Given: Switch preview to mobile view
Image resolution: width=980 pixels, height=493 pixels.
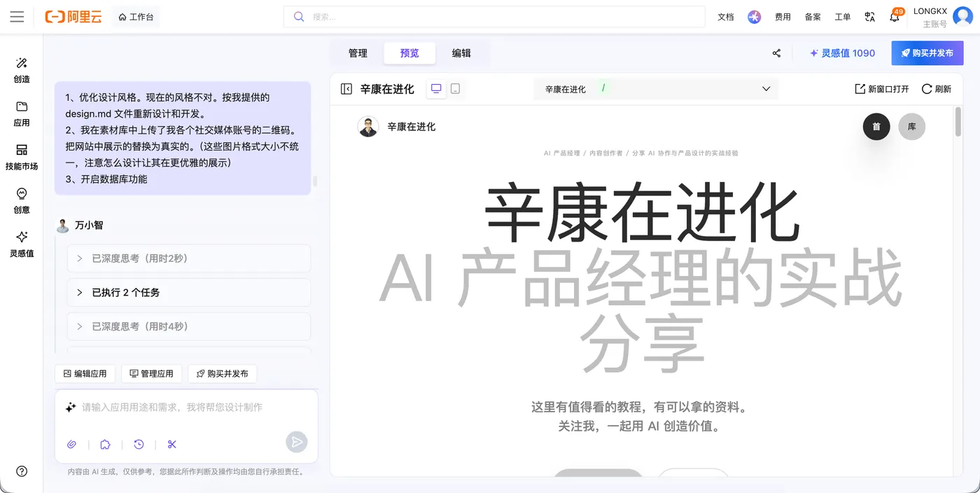Looking at the screenshot, I should [x=455, y=89].
